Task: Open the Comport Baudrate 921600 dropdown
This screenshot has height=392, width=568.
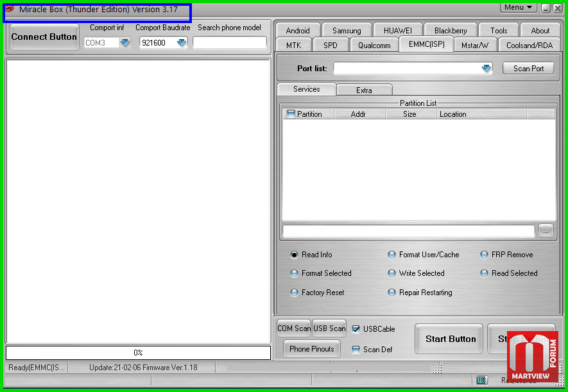Action: (x=182, y=43)
